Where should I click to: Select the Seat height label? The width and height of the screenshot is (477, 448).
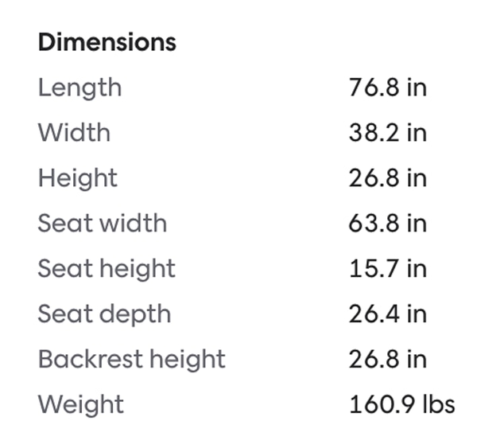tap(107, 269)
